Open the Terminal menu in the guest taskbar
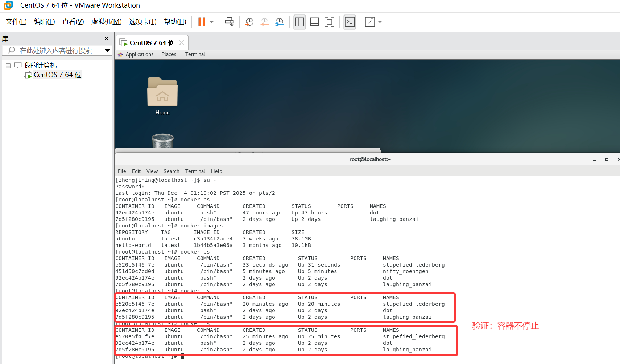 click(195, 54)
